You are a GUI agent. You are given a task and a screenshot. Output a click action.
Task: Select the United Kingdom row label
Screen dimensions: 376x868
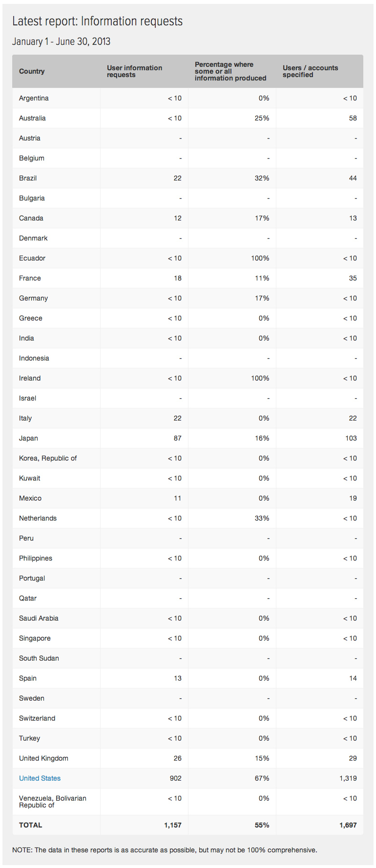point(43,758)
